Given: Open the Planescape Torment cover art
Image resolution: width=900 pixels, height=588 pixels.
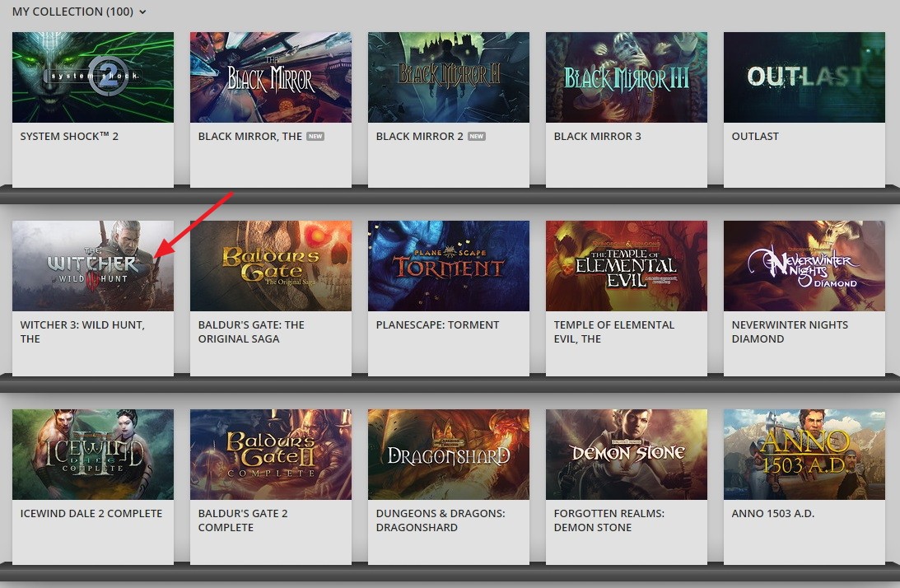Looking at the screenshot, I should click(449, 266).
